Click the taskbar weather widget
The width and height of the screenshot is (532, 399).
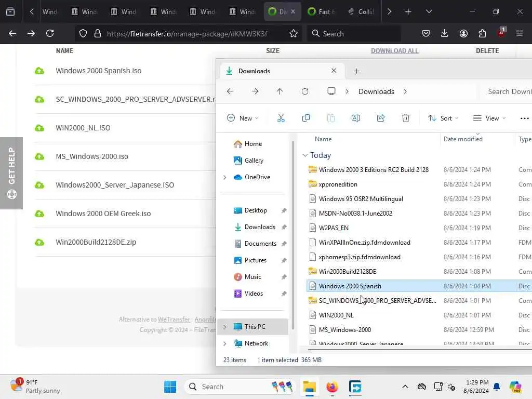tap(35, 387)
